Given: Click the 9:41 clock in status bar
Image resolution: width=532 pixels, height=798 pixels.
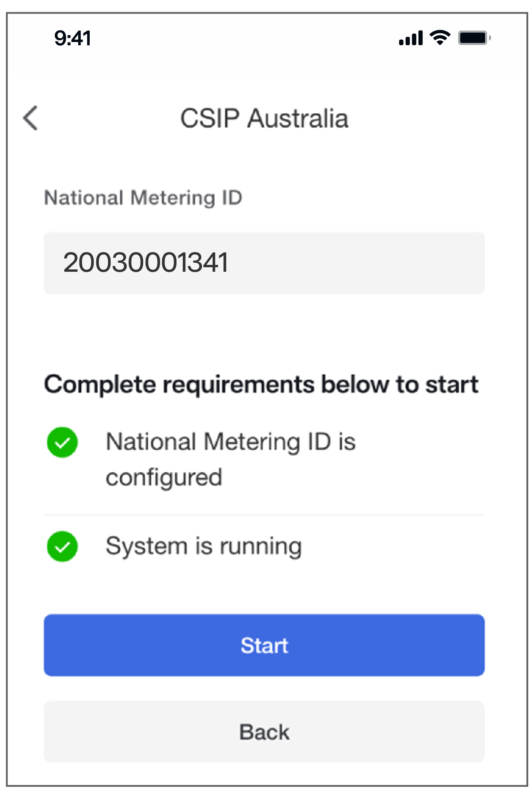Looking at the screenshot, I should tap(72, 38).
